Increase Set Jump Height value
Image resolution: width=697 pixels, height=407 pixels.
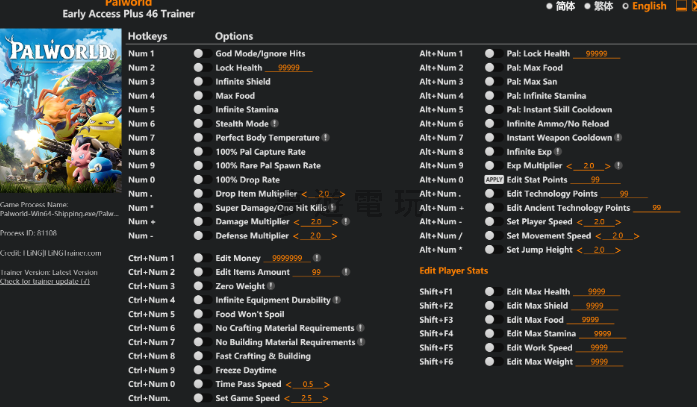pyautogui.click(x=618, y=250)
